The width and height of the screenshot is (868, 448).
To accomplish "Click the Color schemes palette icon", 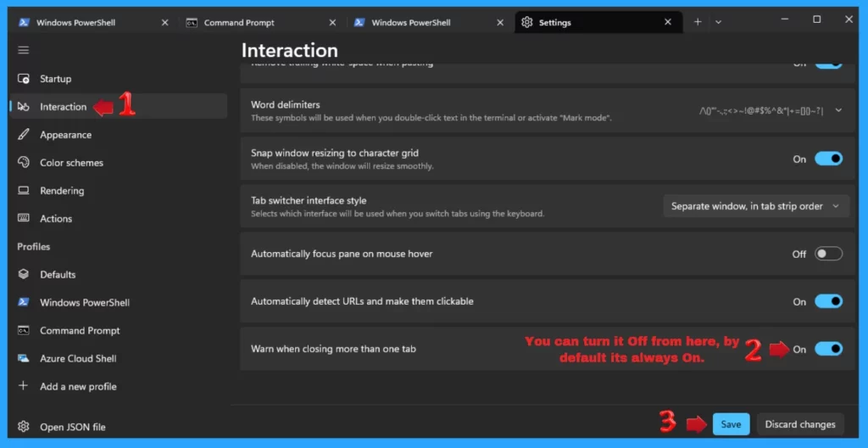I will pyautogui.click(x=23, y=162).
